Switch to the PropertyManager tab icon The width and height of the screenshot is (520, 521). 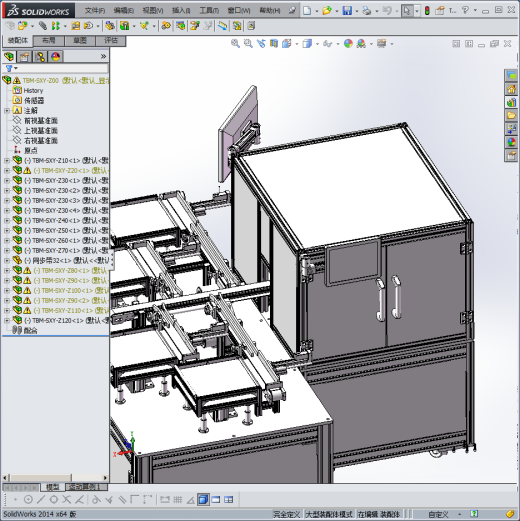[x=25, y=57]
